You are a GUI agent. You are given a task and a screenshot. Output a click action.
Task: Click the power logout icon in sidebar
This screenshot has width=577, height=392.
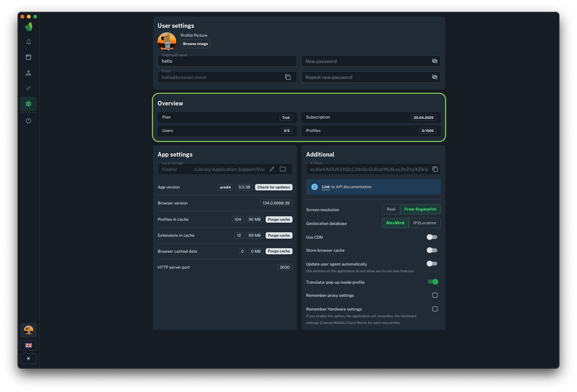28,121
